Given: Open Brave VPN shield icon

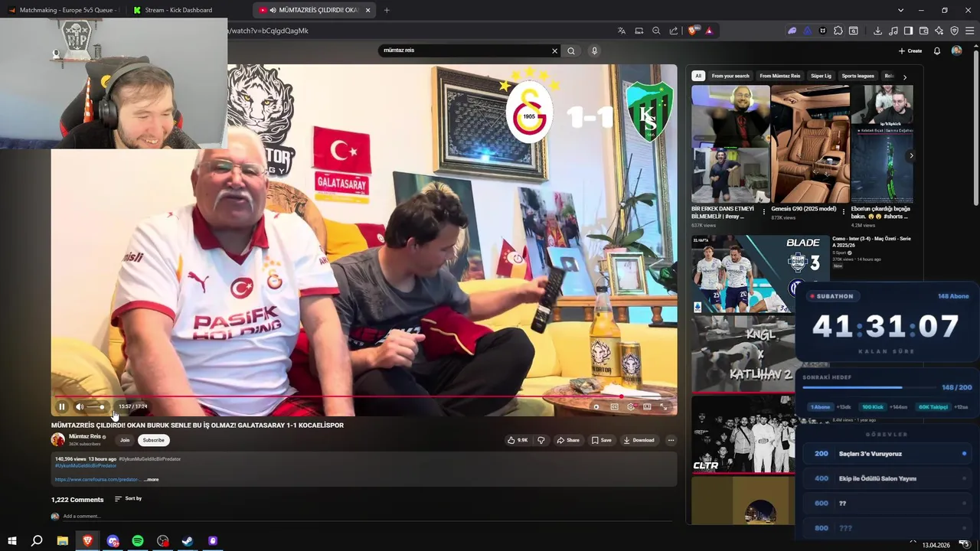Looking at the screenshot, I should point(954,31).
